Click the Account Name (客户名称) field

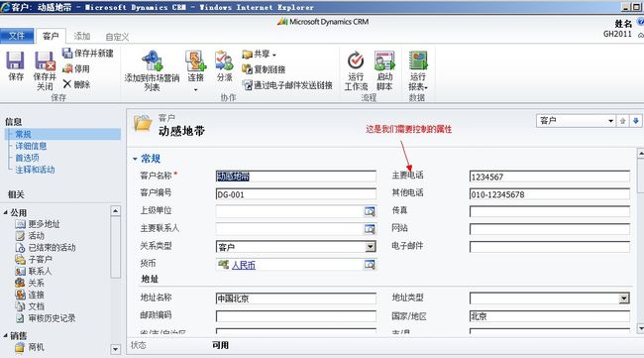[x=295, y=177]
